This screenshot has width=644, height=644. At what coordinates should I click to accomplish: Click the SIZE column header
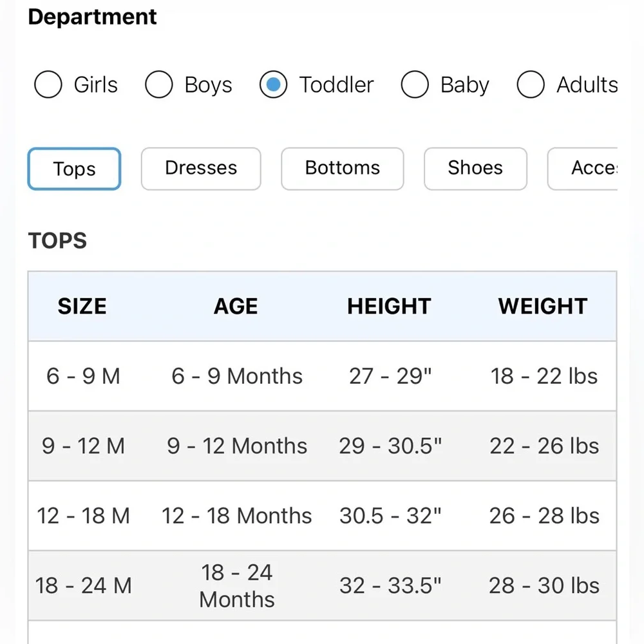(82, 307)
